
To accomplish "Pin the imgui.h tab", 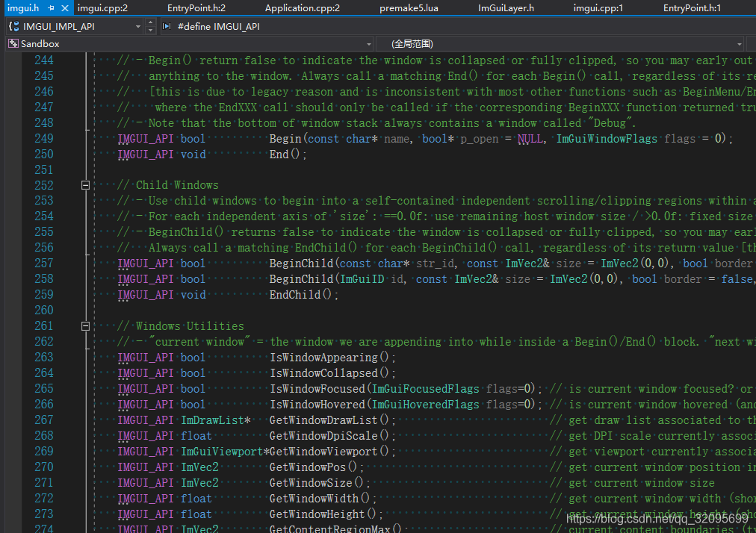I will [x=51, y=8].
